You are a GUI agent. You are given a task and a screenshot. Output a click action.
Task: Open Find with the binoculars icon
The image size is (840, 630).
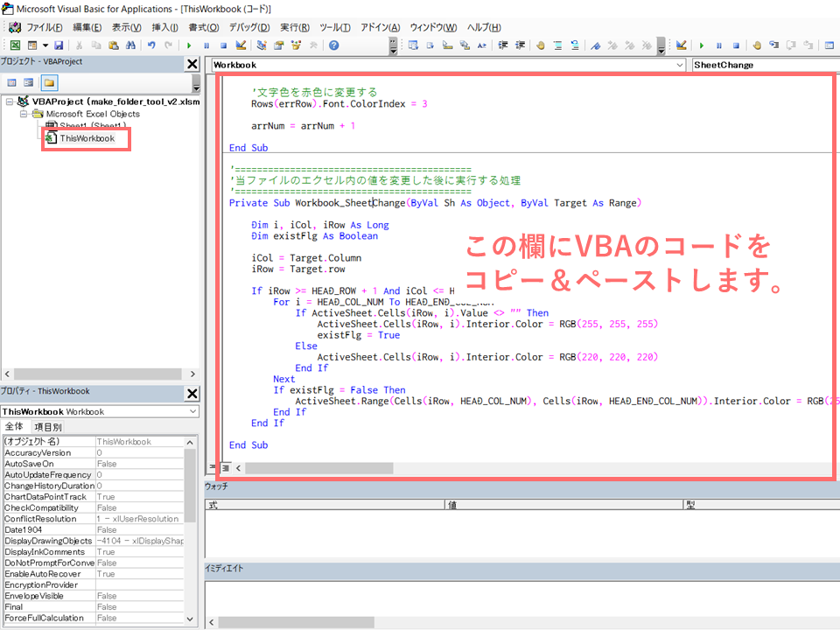click(x=130, y=45)
